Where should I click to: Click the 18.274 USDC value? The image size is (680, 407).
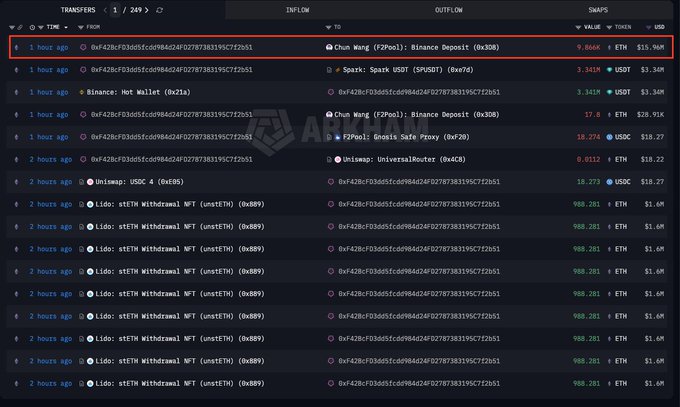pyautogui.click(x=588, y=137)
